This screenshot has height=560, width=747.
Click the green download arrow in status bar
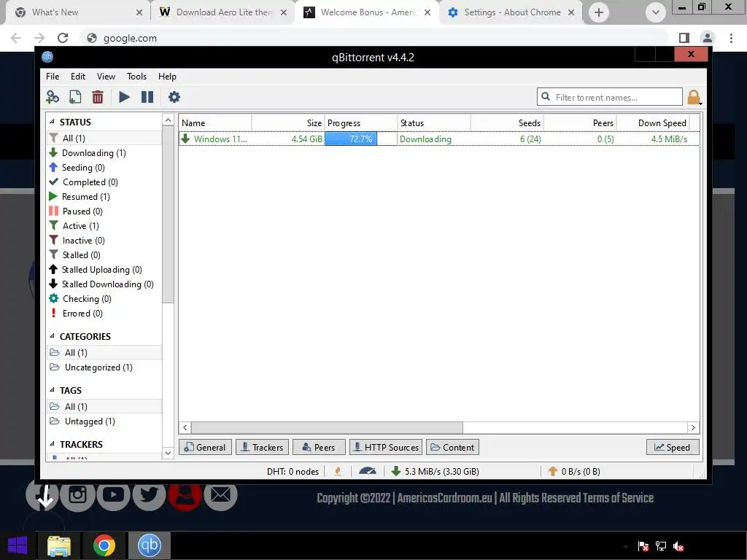pos(395,471)
